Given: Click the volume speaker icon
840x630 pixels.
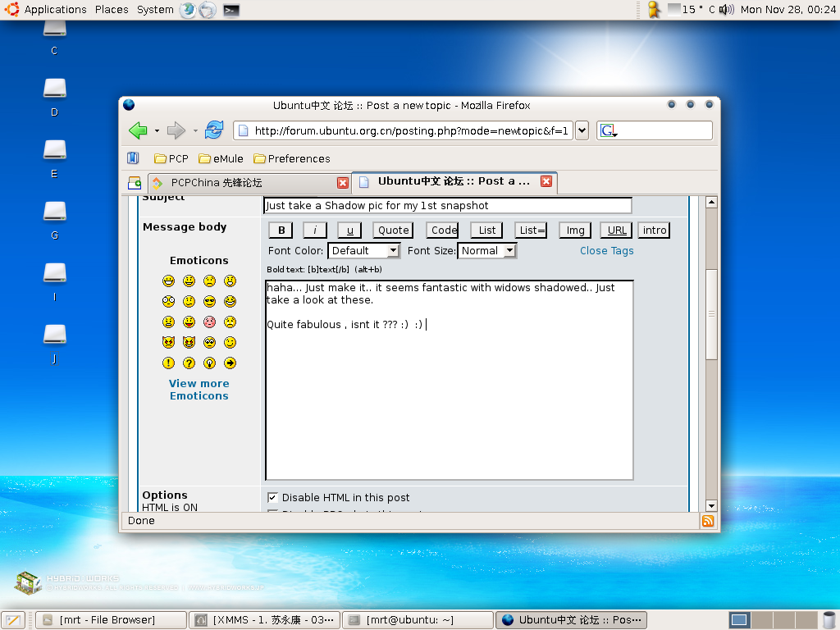Looking at the screenshot, I should coord(727,10).
